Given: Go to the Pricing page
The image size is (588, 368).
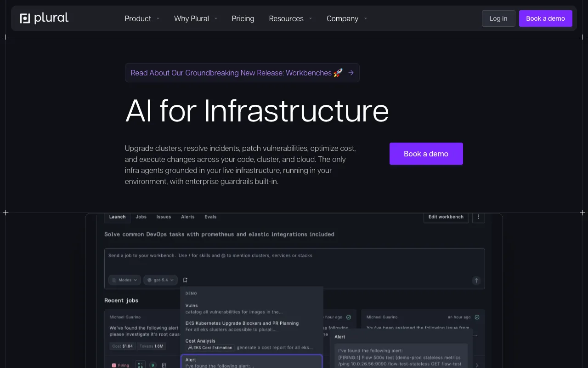Looking at the screenshot, I should pos(243,18).
